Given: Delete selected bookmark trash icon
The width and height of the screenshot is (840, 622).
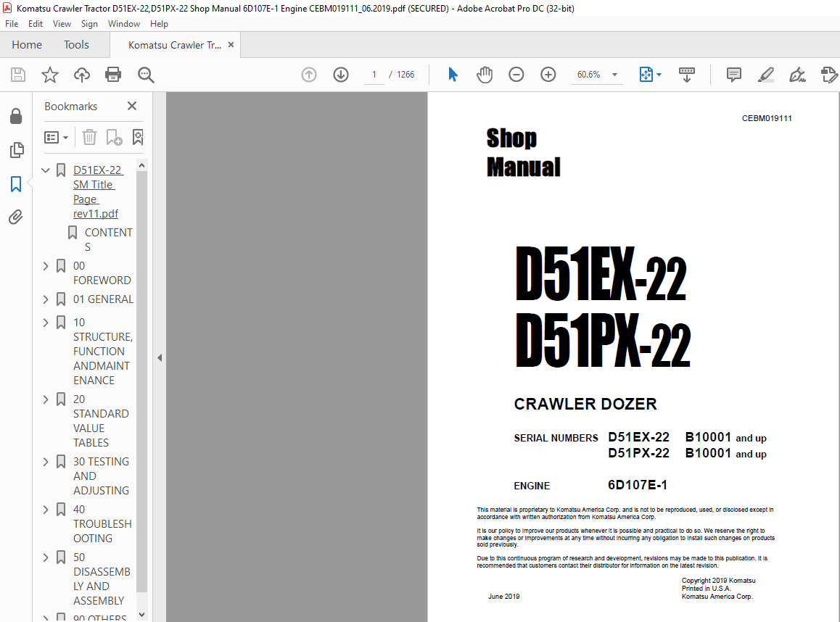Looking at the screenshot, I should [89, 138].
